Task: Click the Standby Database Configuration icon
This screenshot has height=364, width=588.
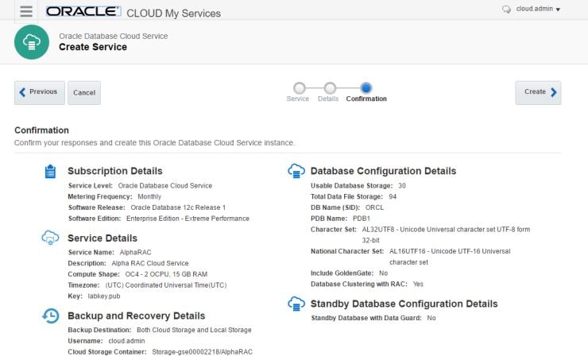Action: [296, 304]
